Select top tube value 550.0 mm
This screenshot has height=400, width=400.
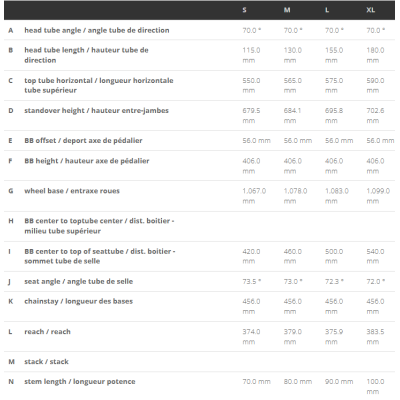(x=251, y=85)
